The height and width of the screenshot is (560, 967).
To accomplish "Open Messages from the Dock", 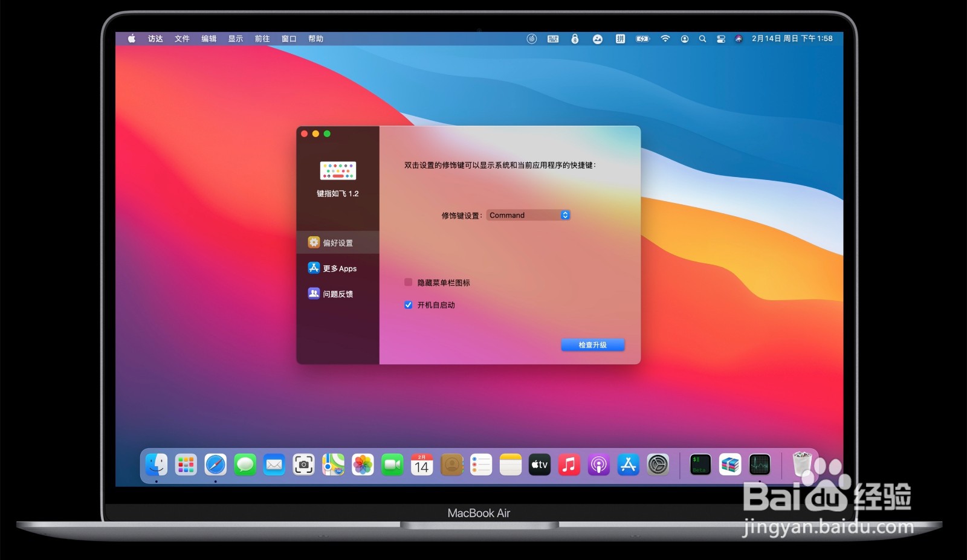I will (x=245, y=465).
